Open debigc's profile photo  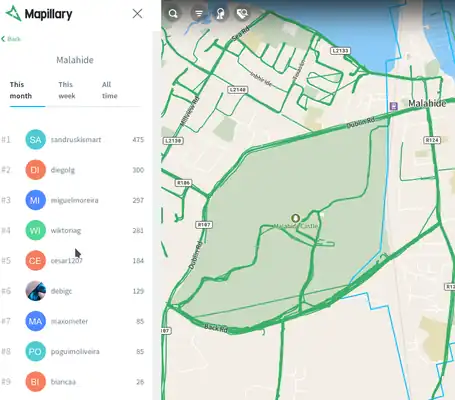tap(35, 291)
